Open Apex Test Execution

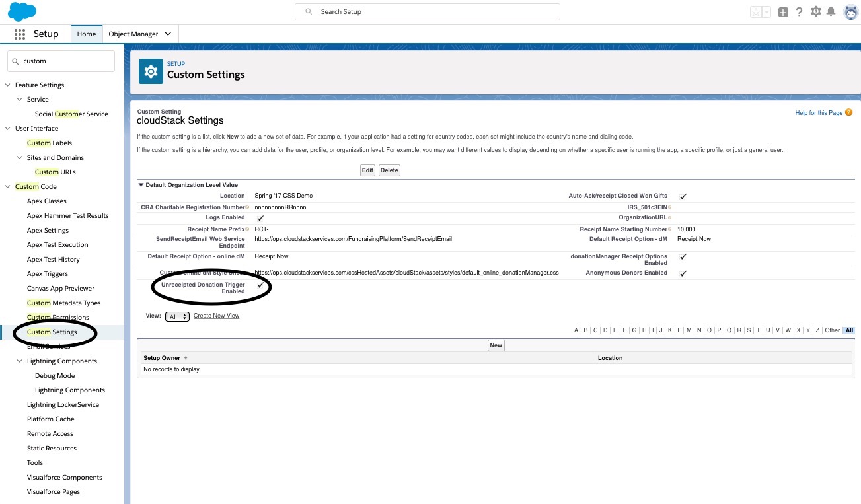pos(57,244)
